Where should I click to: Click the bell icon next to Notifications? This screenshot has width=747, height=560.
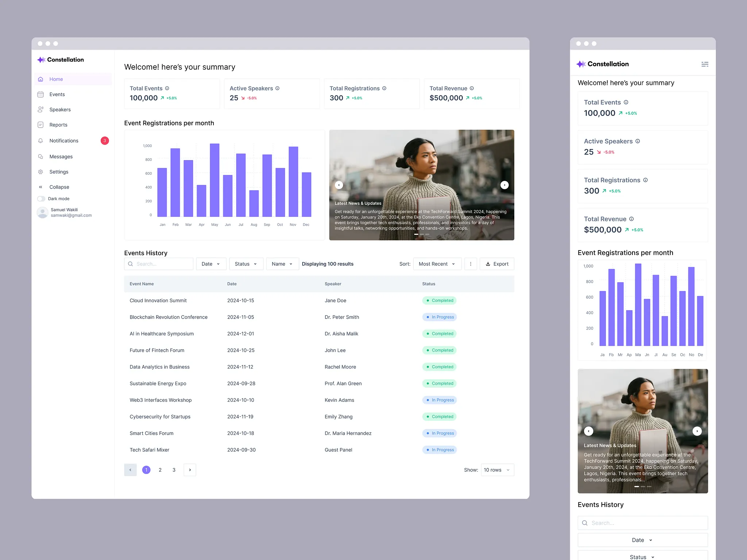pos(40,141)
